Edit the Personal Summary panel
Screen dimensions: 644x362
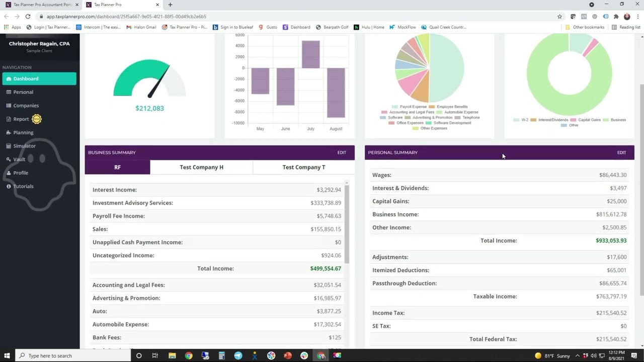click(621, 152)
